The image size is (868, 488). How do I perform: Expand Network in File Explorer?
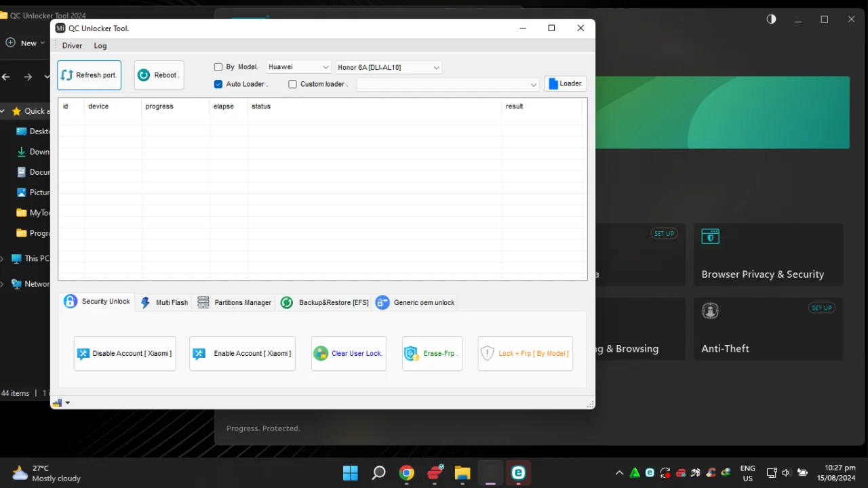(x=3, y=284)
